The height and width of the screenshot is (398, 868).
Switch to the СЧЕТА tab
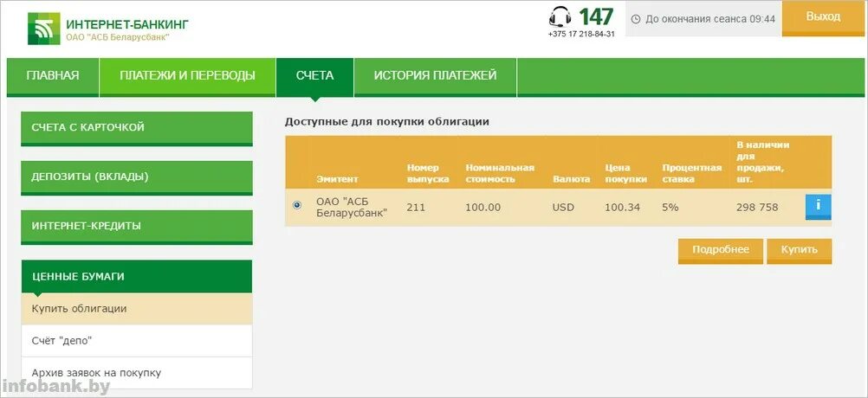(x=315, y=76)
